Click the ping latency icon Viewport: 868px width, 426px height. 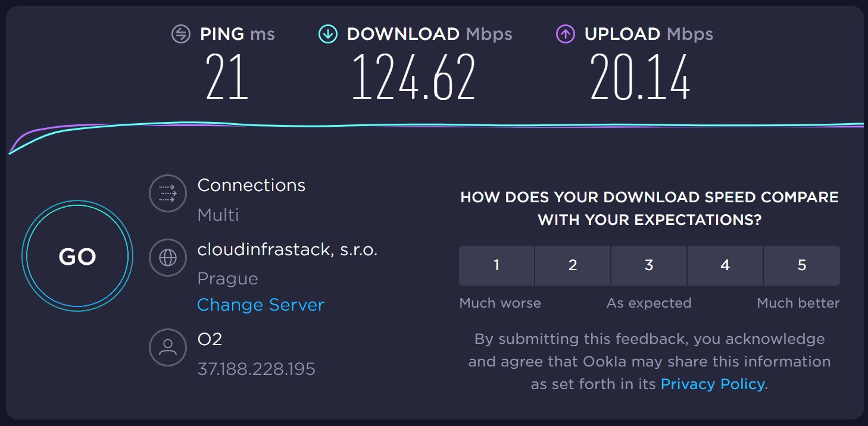[x=180, y=34]
